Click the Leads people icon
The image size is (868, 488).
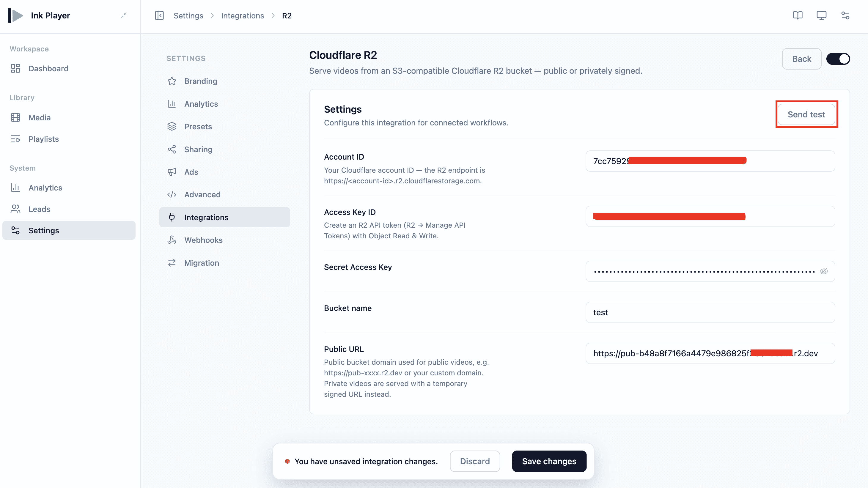tap(15, 209)
